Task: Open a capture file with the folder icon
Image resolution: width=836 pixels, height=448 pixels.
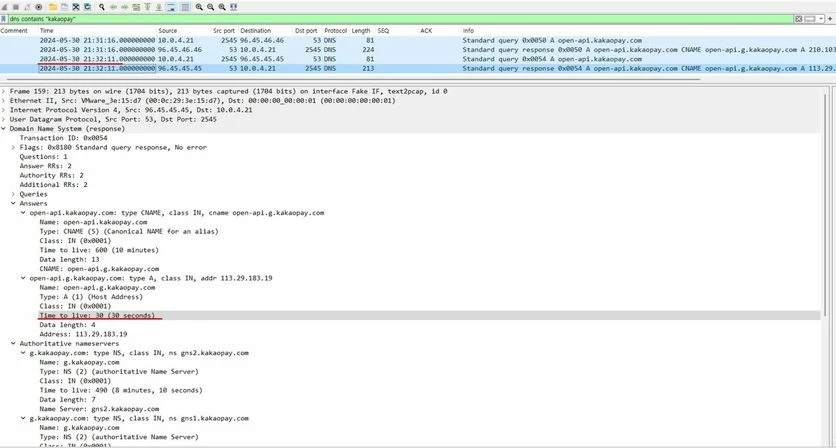Action: (53, 7)
